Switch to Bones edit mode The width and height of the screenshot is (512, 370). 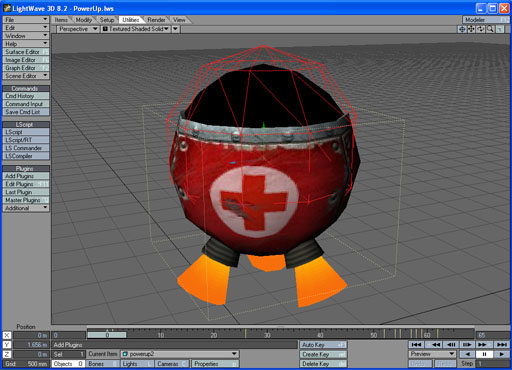102,364
